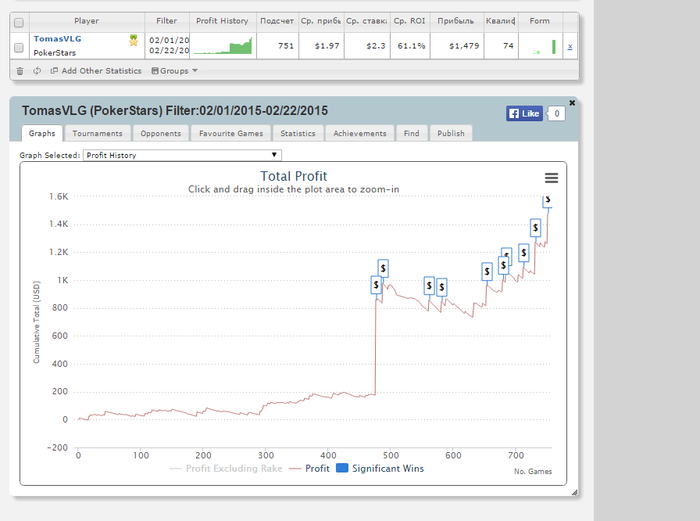Image resolution: width=700 pixels, height=521 pixels.
Task: Toggle the Significant Wins legend series
Action: point(380,468)
